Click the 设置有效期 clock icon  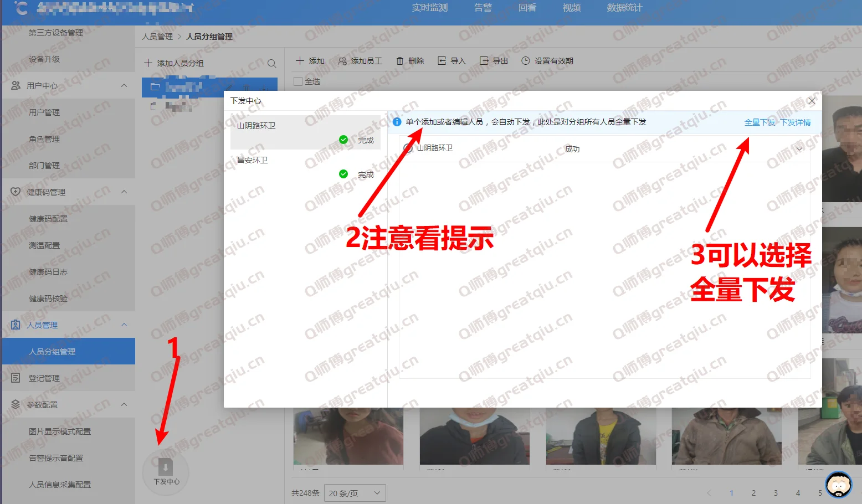pos(526,61)
